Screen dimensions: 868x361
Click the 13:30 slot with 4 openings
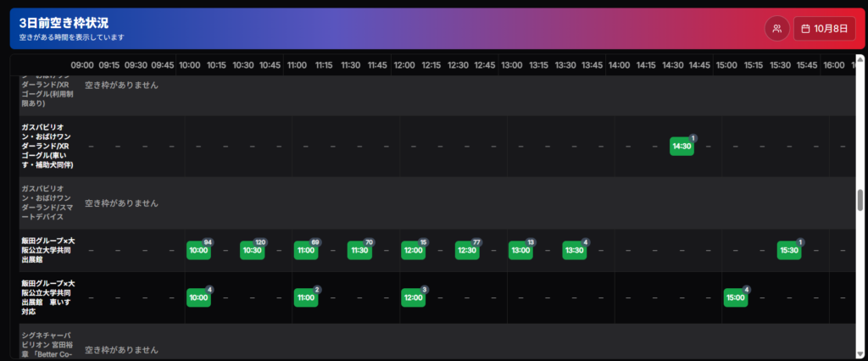574,250
